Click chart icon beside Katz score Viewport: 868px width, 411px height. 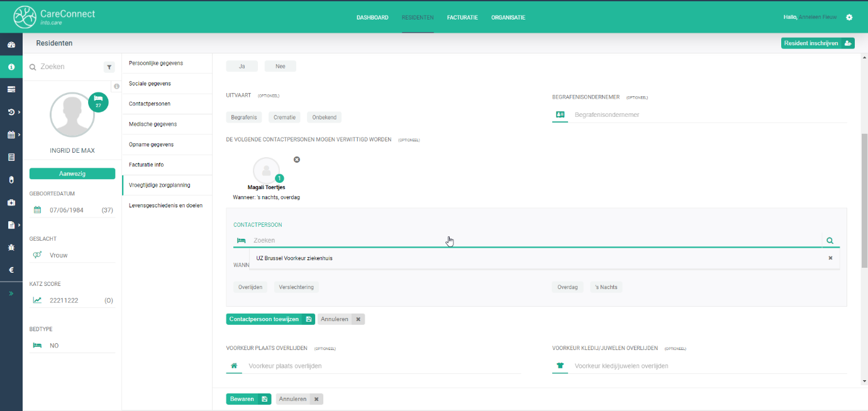pyautogui.click(x=37, y=300)
